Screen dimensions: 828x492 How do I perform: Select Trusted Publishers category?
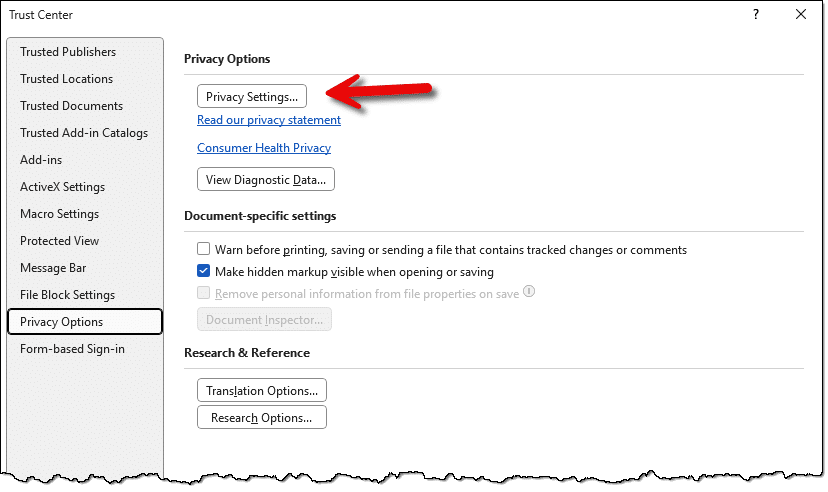[x=68, y=52]
